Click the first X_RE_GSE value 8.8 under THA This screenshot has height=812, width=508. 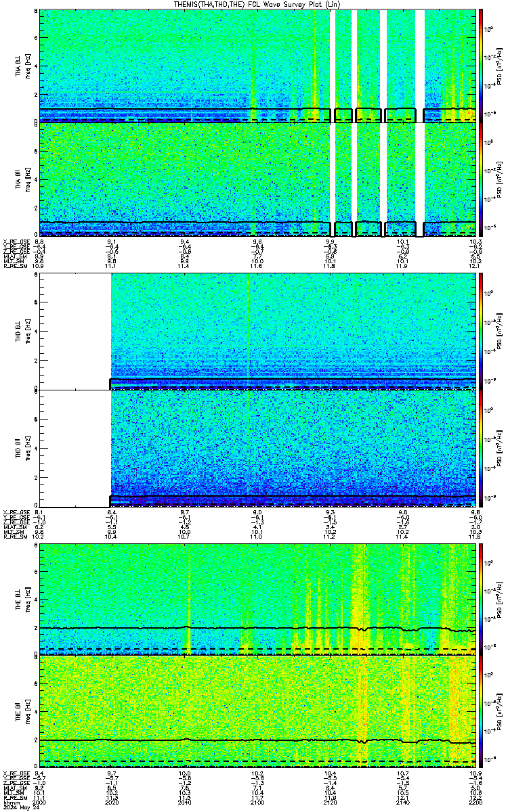click(x=39, y=242)
